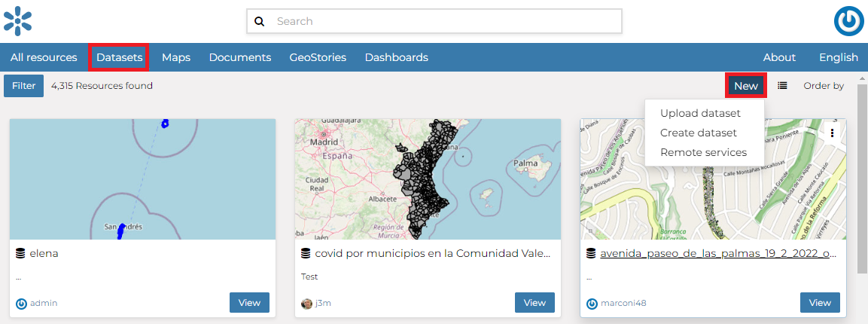Click dataset icon beside elena title
The width and height of the screenshot is (868, 324).
pyautogui.click(x=20, y=253)
